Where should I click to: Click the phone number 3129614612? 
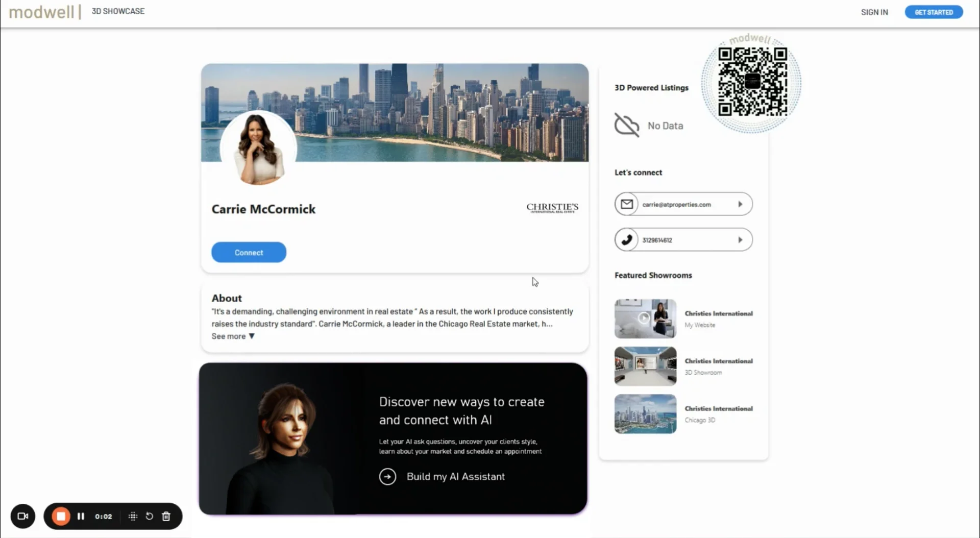coord(657,240)
